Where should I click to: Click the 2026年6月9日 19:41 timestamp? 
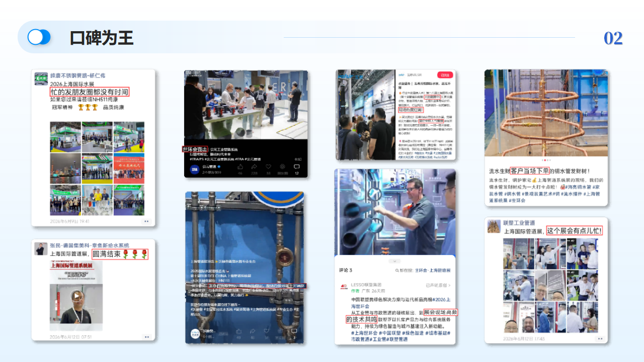click(70, 221)
